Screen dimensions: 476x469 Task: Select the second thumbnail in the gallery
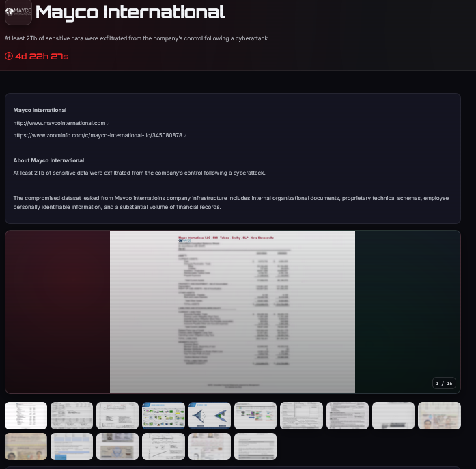point(72,416)
